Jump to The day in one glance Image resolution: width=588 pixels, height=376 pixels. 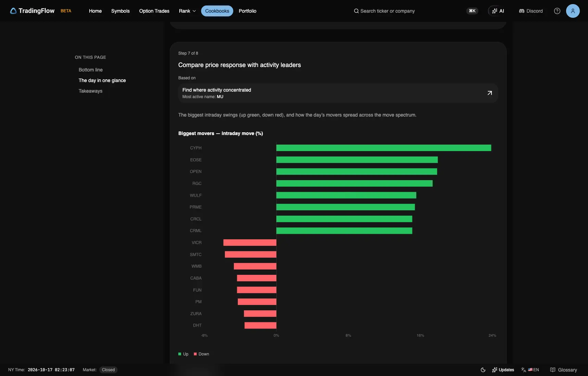102,80
